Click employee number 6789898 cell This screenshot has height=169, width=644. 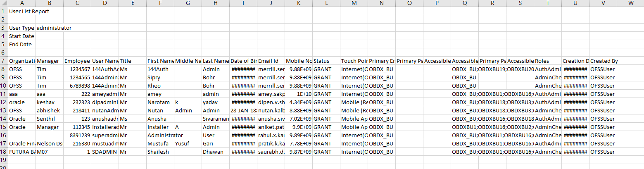[x=77, y=86]
